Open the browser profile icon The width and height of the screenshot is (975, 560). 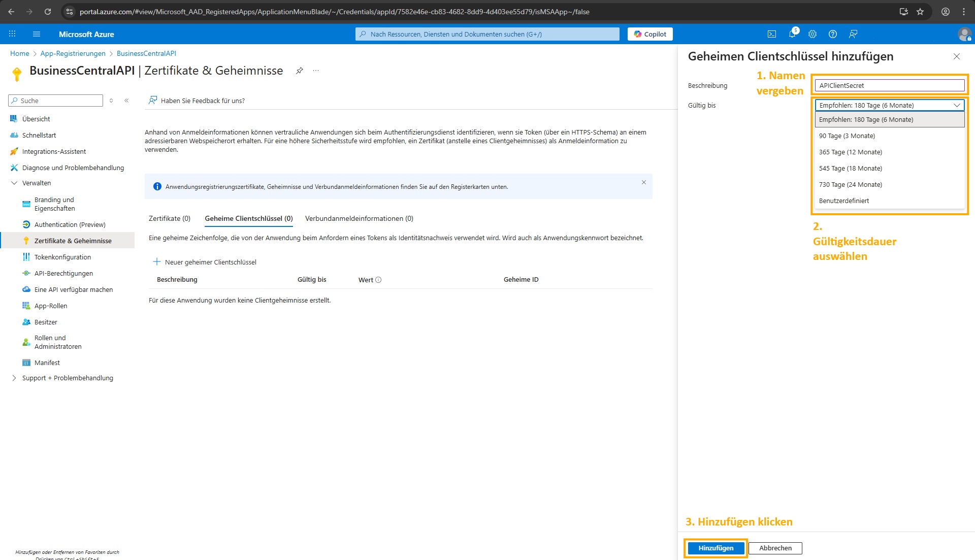(x=946, y=11)
